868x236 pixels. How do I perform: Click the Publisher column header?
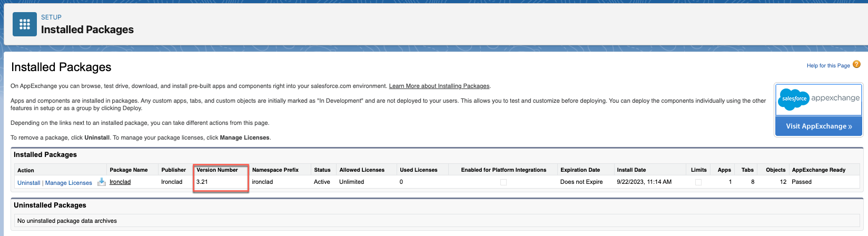click(x=174, y=170)
